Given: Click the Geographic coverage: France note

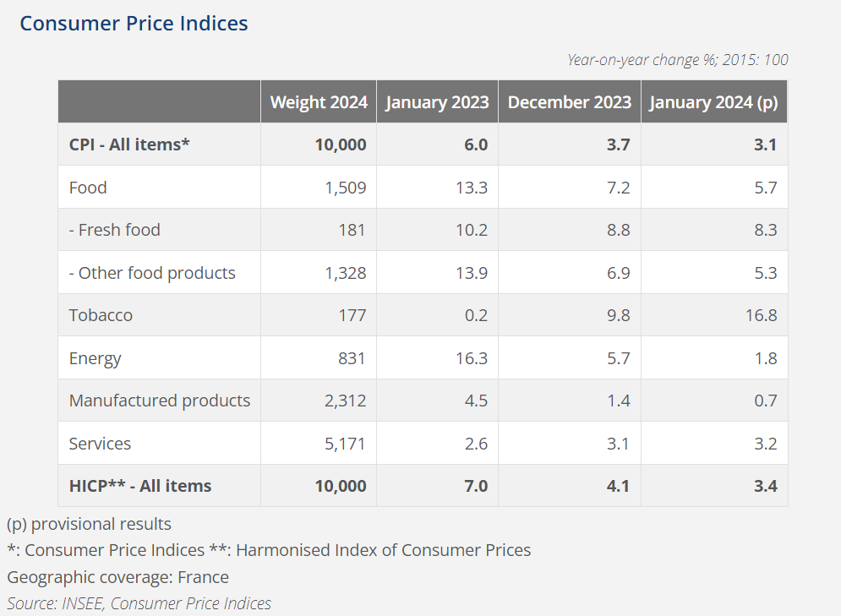Looking at the screenshot, I should (x=118, y=577).
